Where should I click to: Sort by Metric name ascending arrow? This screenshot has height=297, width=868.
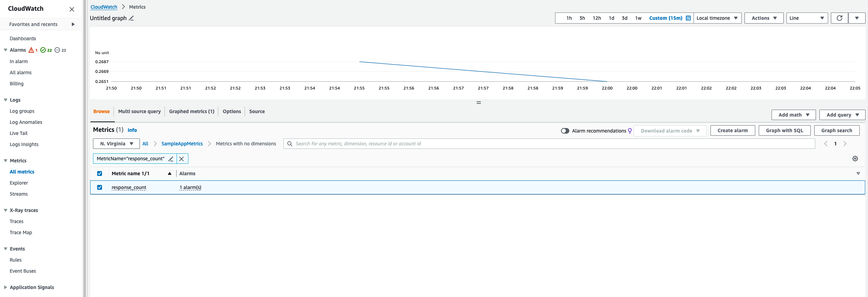170,173
